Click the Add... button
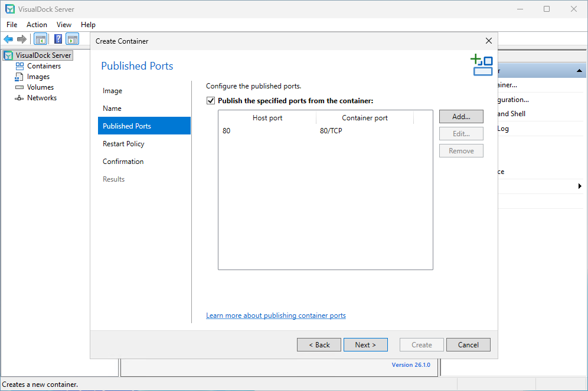The image size is (588, 391). [461, 117]
